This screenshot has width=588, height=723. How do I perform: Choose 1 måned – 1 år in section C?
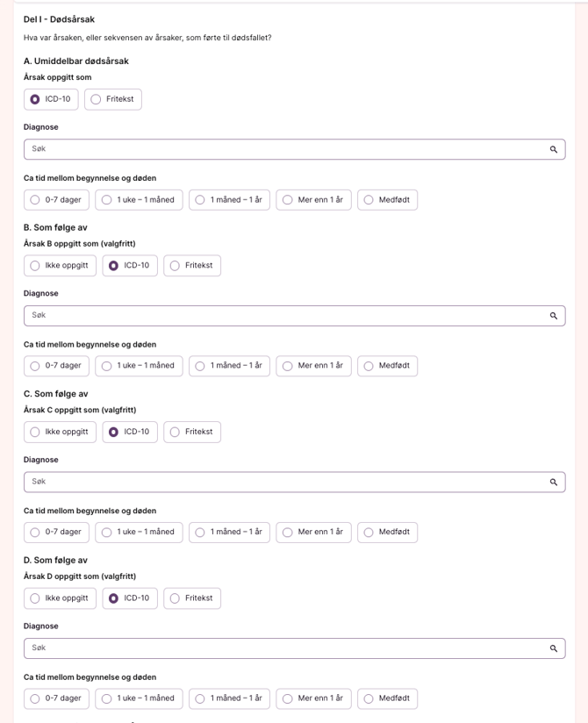click(x=200, y=533)
